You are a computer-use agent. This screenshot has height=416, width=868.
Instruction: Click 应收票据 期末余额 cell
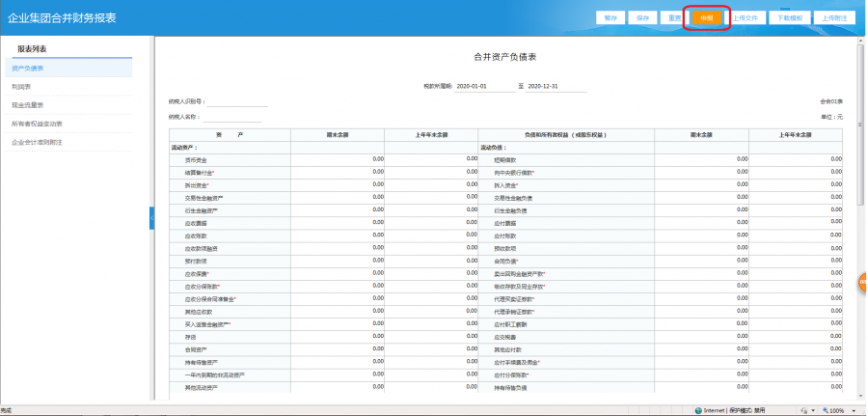[338, 223]
